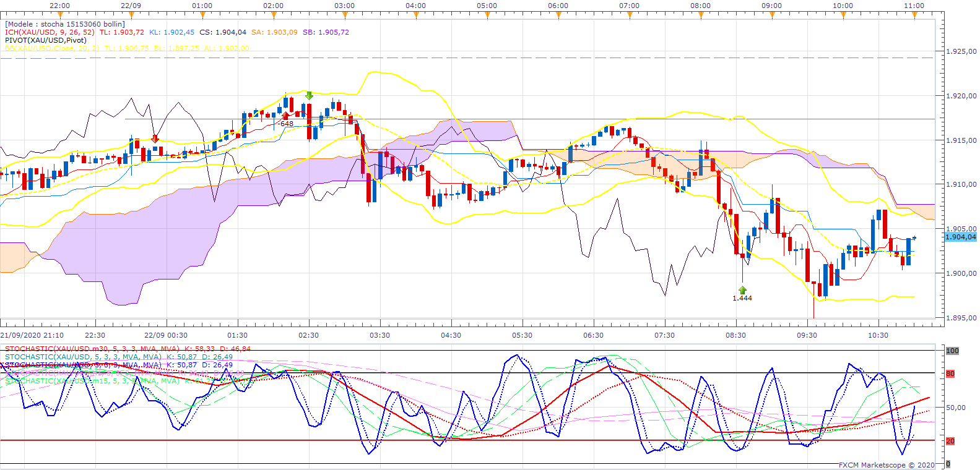Select the PIVOT(XAU/USD,Pivot) indicator label
The image size is (980, 470).
click(x=46, y=40)
